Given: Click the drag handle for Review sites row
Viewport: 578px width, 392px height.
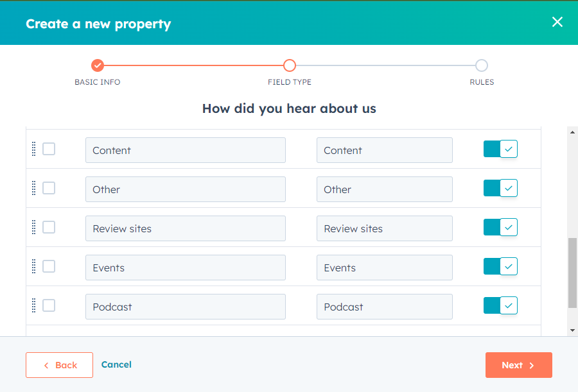Looking at the screenshot, I should click(x=33, y=227).
